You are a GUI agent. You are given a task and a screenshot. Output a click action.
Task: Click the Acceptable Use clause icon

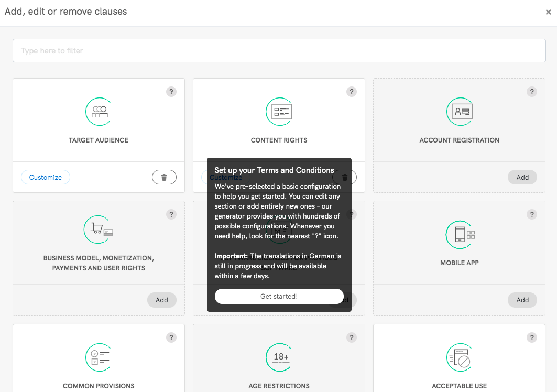click(x=460, y=357)
